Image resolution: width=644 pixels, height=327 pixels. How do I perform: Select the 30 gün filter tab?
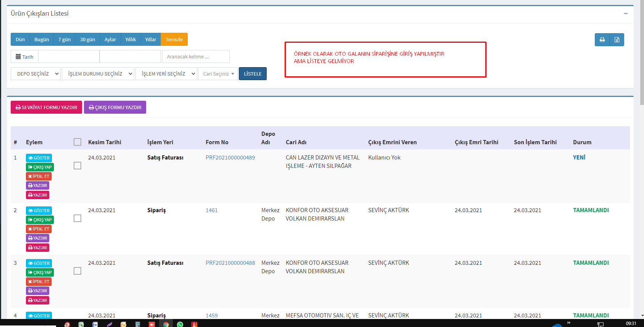tap(87, 39)
